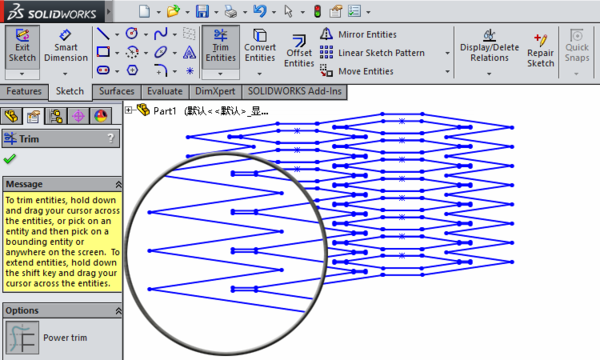Screen dimensions: 600x360
Task: Click Mirror Entities
Action: click(358, 34)
